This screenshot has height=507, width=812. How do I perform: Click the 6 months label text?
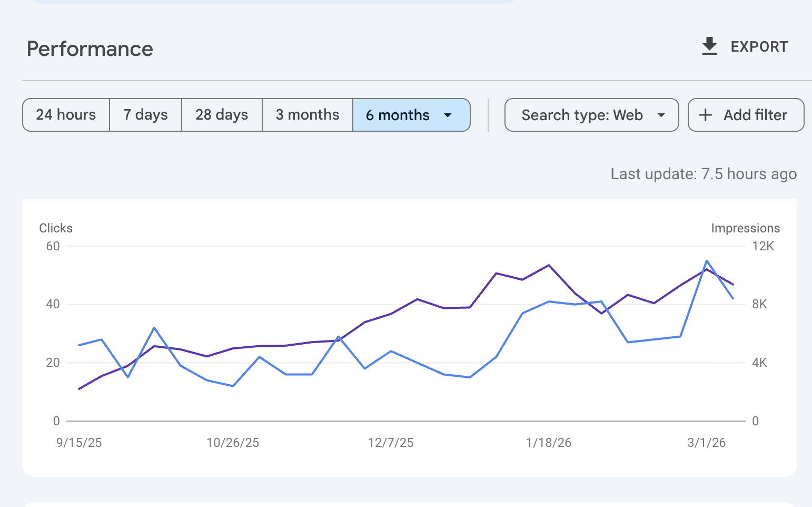(398, 115)
